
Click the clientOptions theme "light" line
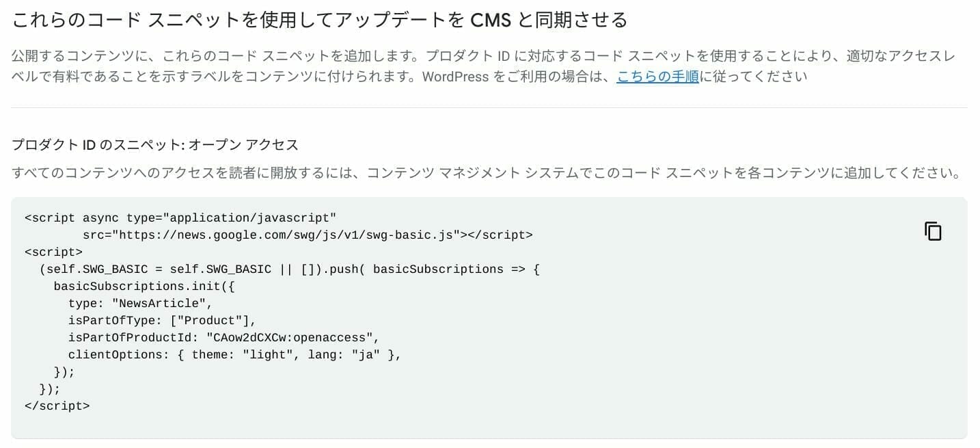(x=234, y=355)
